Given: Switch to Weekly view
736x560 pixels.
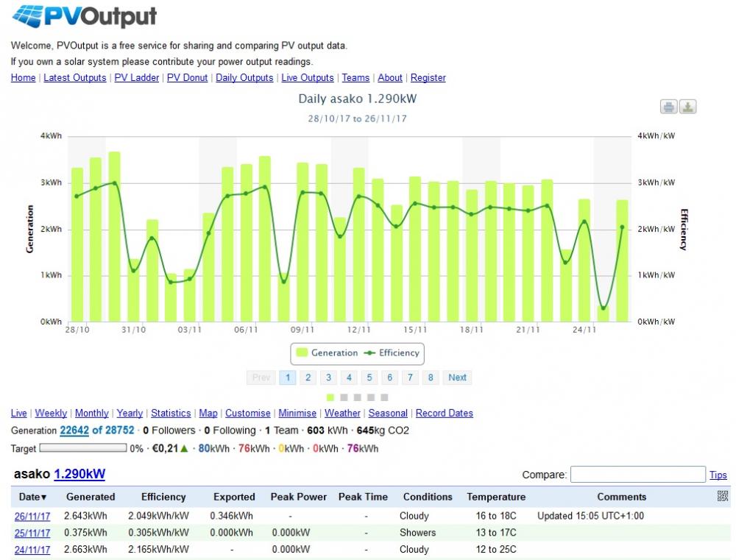Looking at the screenshot, I should tap(51, 413).
